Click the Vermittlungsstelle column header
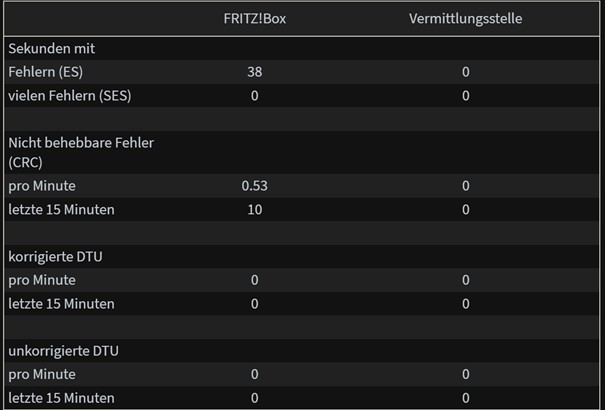Viewport: 605px width, 410px height. pyautogui.click(x=465, y=19)
